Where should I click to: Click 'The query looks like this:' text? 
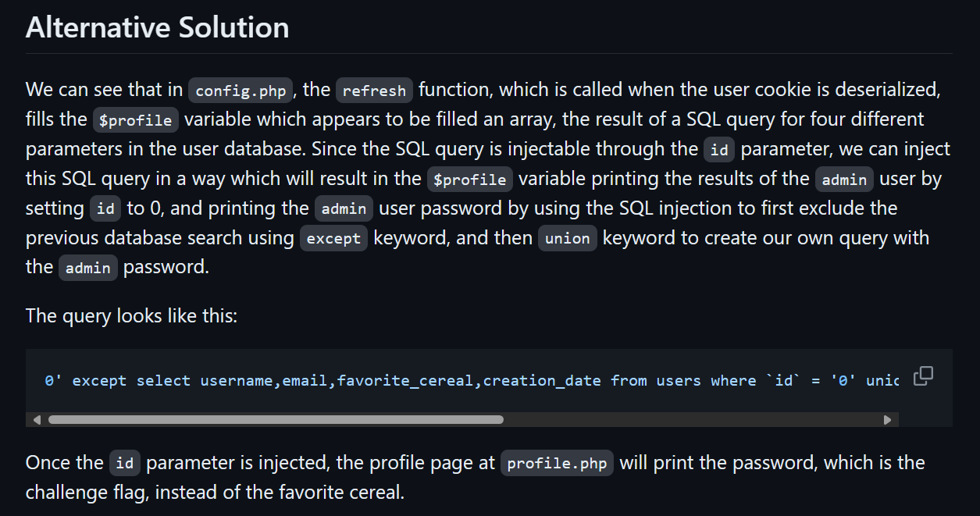coord(131,316)
